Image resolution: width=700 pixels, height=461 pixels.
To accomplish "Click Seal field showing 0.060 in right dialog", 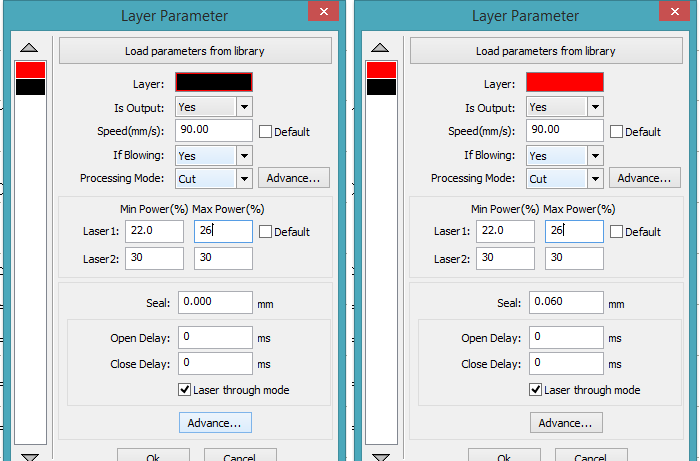I will coord(566,302).
